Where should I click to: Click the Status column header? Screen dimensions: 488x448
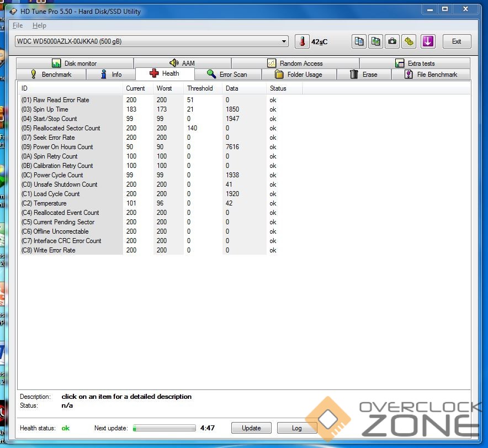[284, 88]
